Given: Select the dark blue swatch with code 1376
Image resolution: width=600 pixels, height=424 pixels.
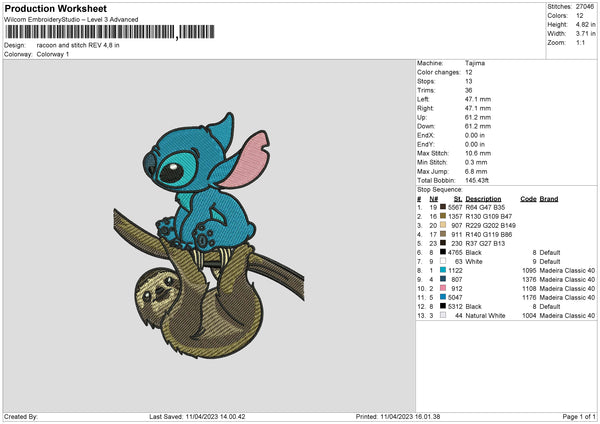Looking at the screenshot, I should (x=443, y=279).
